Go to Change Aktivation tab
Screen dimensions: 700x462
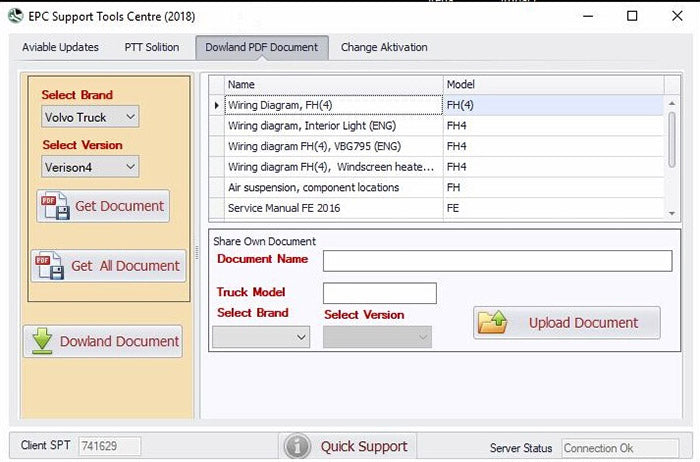click(x=384, y=47)
